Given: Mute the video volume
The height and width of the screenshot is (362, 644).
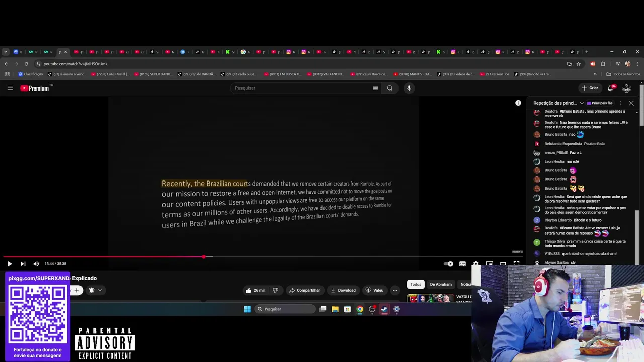Looking at the screenshot, I should (x=36, y=264).
